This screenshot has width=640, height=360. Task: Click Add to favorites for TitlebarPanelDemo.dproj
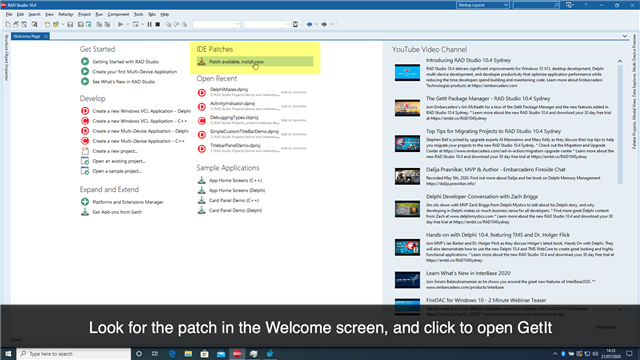293,148
